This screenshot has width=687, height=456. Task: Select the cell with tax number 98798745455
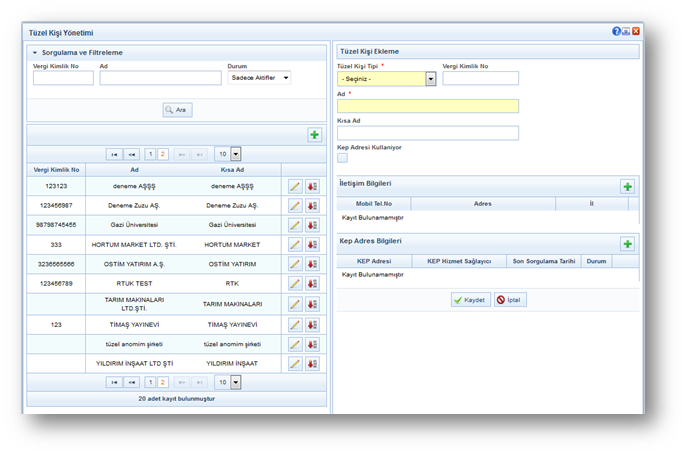click(56, 225)
